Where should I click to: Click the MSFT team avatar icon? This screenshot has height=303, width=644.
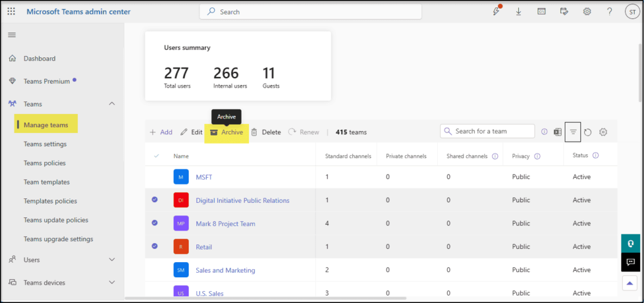point(181,177)
